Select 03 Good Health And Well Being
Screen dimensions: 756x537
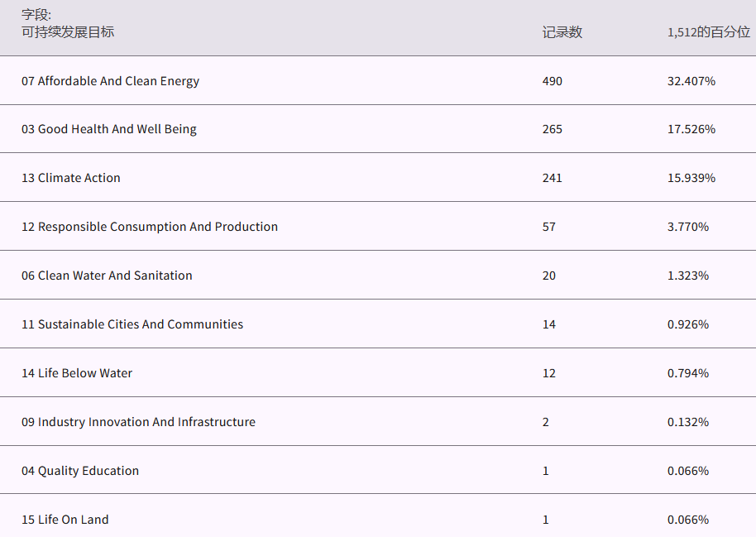tap(108, 129)
